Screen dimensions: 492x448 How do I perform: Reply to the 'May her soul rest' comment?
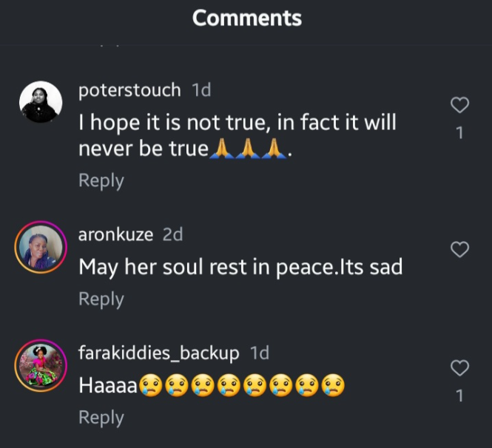(101, 299)
